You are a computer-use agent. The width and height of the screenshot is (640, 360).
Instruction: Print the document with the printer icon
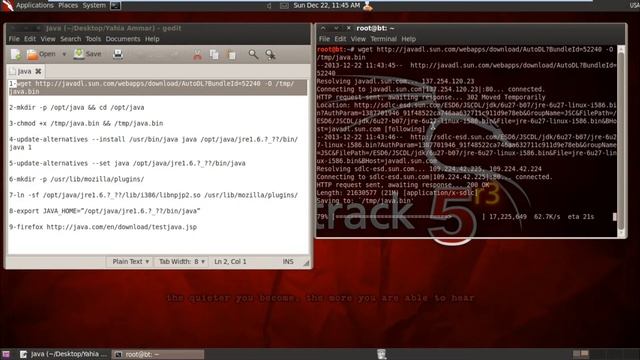click(x=118, y=54)
